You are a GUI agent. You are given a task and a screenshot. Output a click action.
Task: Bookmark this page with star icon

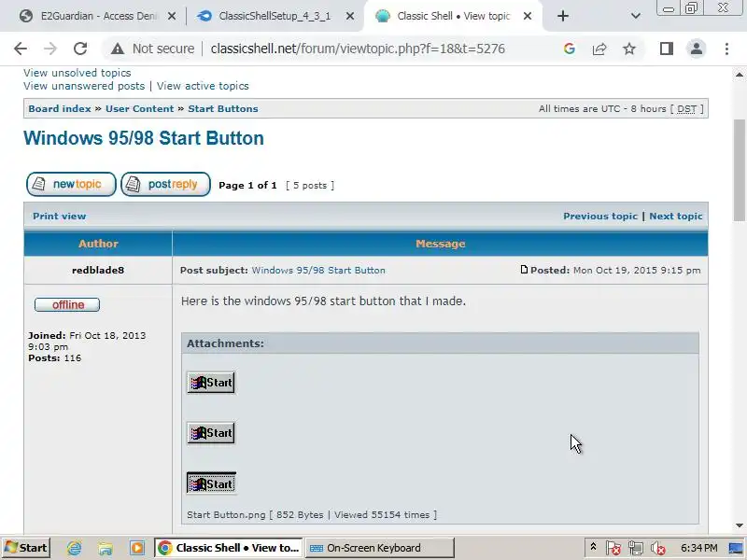tap(629, 49)
